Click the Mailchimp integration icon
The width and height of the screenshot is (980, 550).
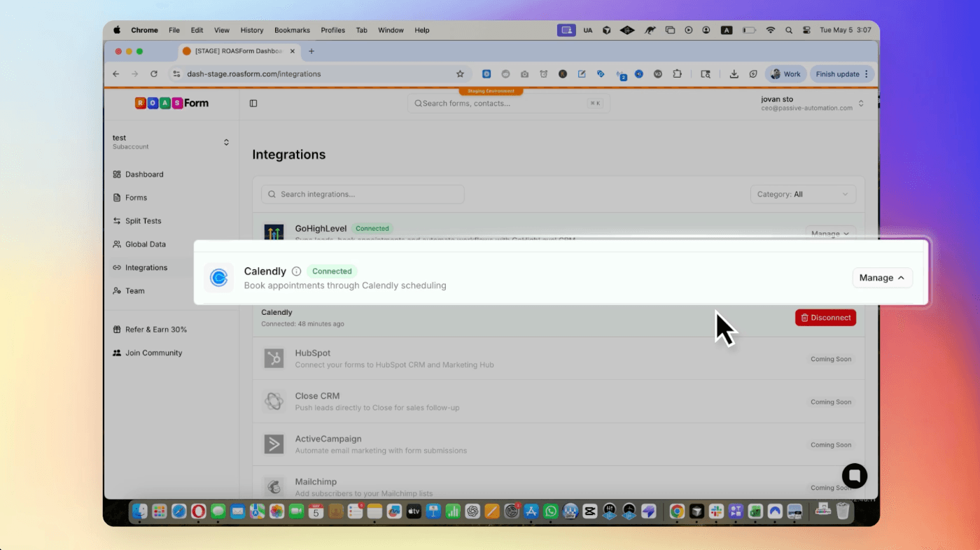[274, 486]
